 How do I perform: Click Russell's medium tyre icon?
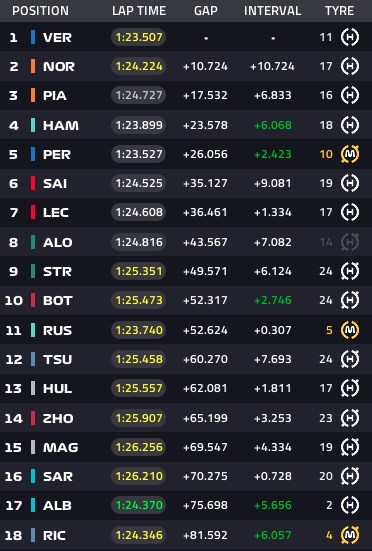350,330
